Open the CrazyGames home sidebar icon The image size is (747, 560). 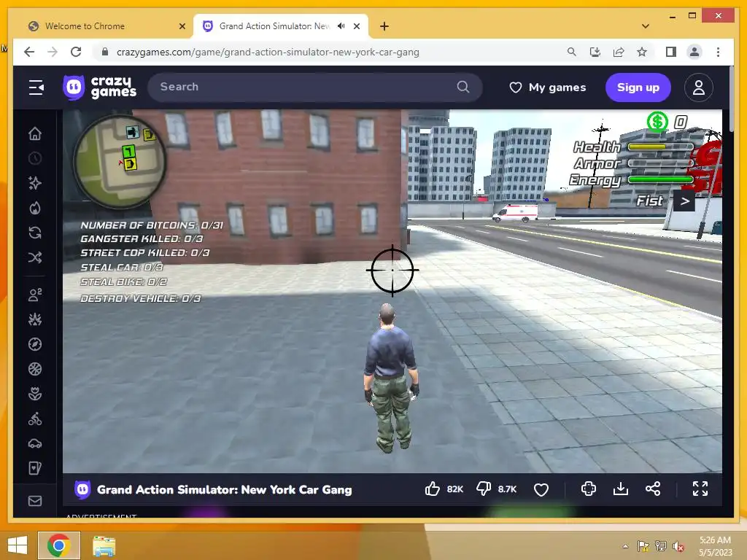(35, 134)
